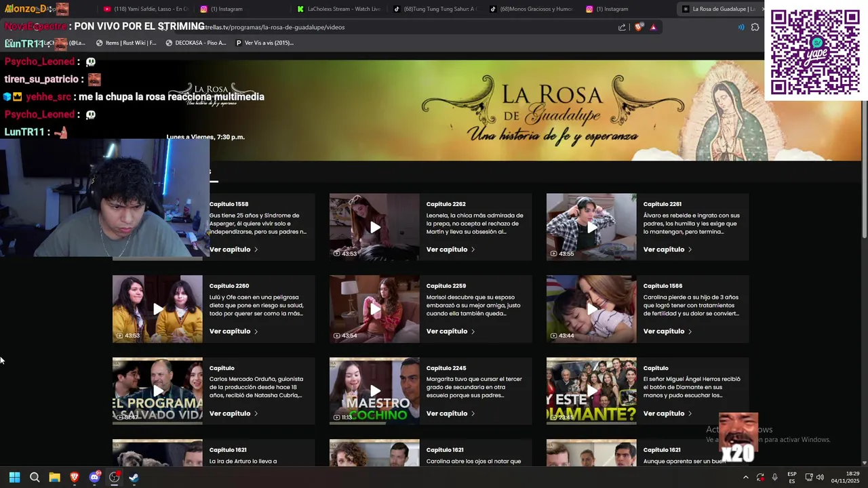Open the Ver Vis a vis bookmark
The image size is (868, 488).
[x=264, y=43]
